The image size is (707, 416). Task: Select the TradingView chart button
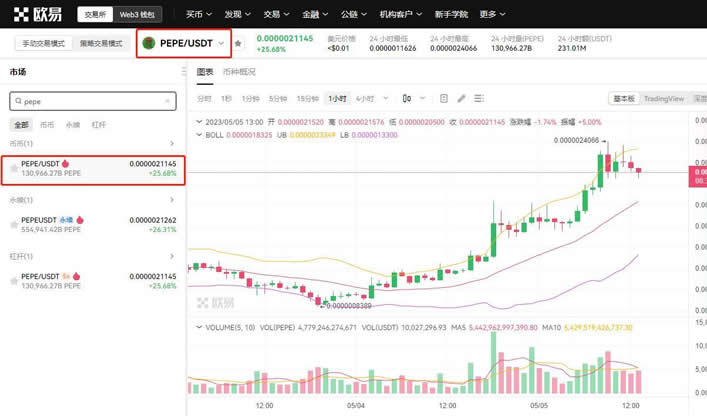(x=663, y=99)
